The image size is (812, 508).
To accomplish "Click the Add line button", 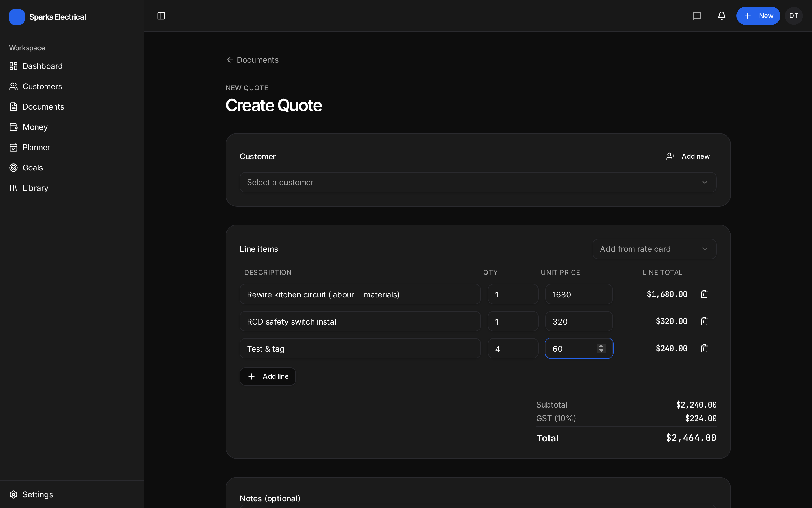I will point(268,377).
